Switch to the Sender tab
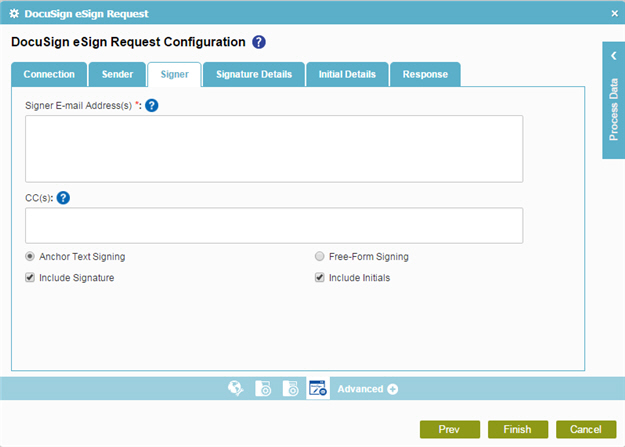 coord(117,74)
